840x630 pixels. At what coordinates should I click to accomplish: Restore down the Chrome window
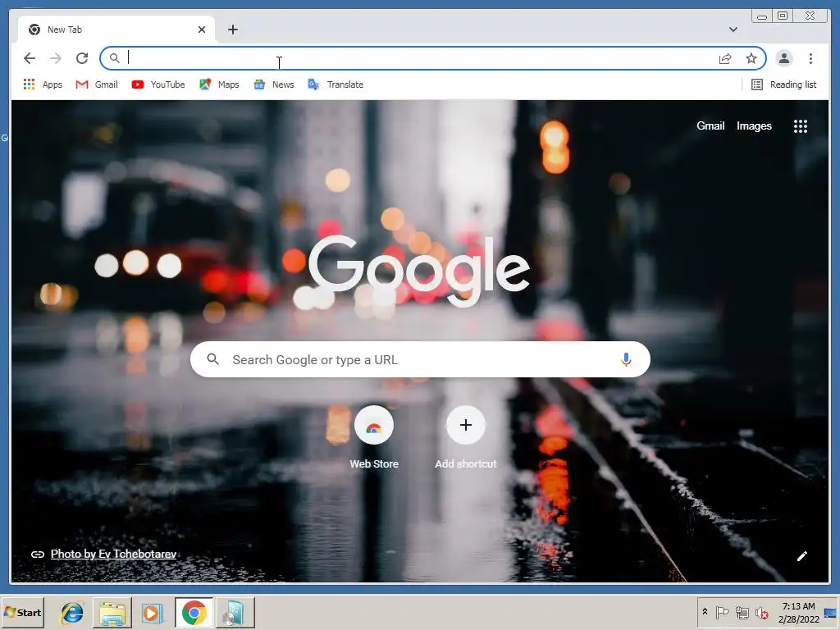pos(783,16)
